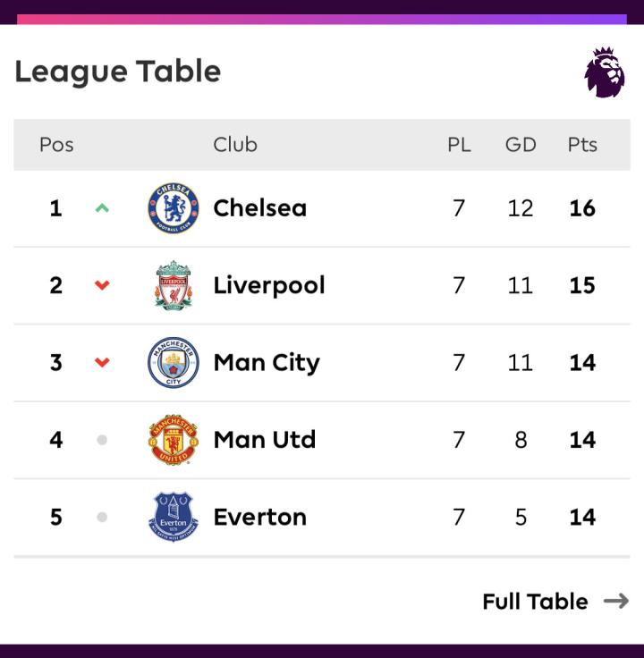This screenshot has width=644, height=658.
Task: Click the grey dot beside Everton
Action: pyautogui.click(x=102, y=517)
